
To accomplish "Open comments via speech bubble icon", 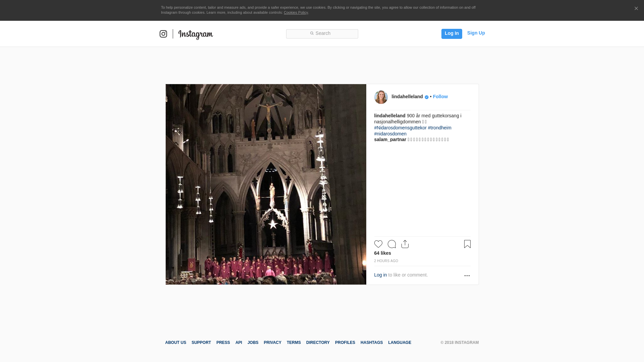I will (x=391, y=244).
